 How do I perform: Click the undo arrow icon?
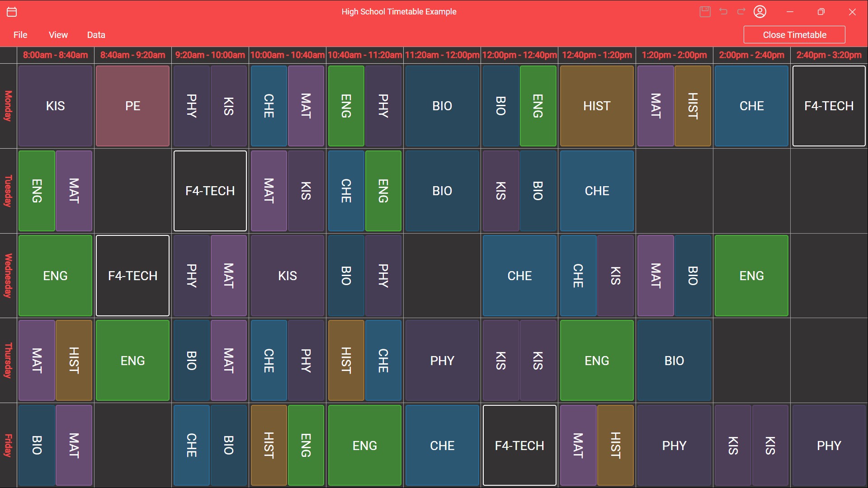[723, 12]
